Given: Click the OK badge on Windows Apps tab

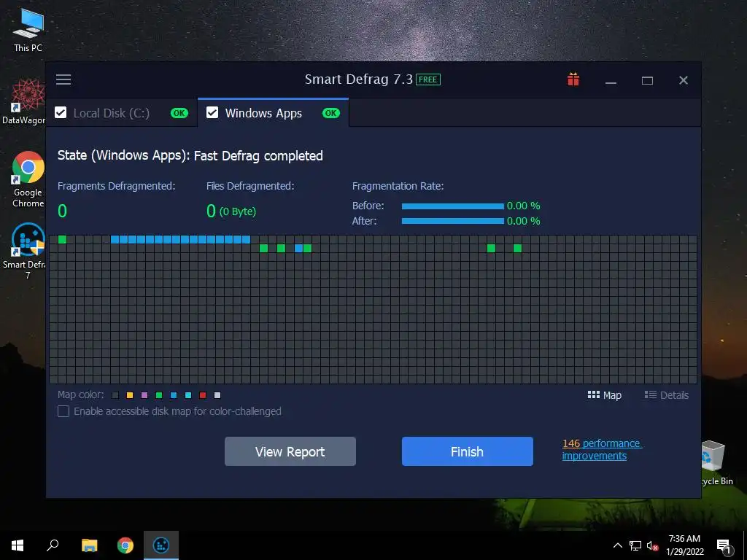Looking at the screenshot, I should coord(331,113).
